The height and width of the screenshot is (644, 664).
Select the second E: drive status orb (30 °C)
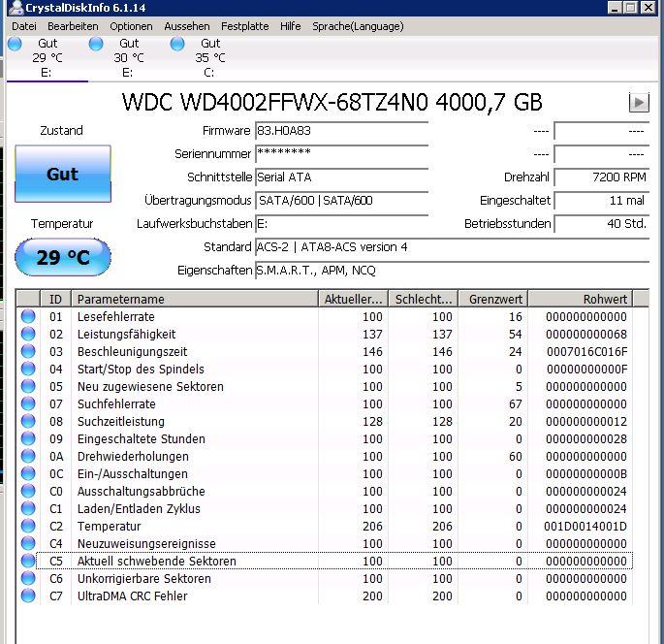(96, 44)
